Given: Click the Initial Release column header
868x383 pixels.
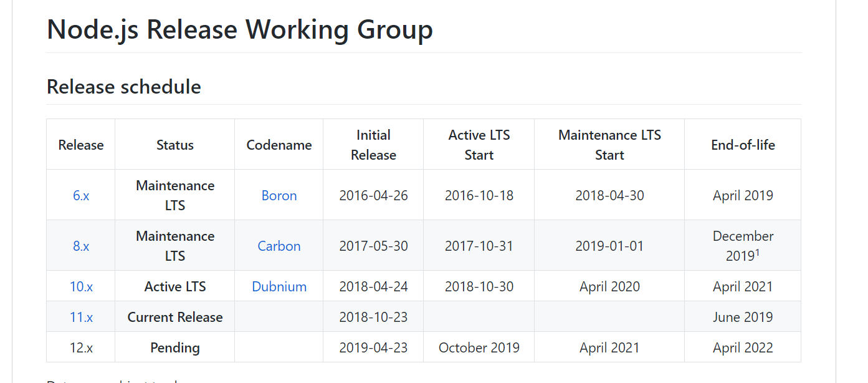Looking at the screenshot, I should click(373, 145).
